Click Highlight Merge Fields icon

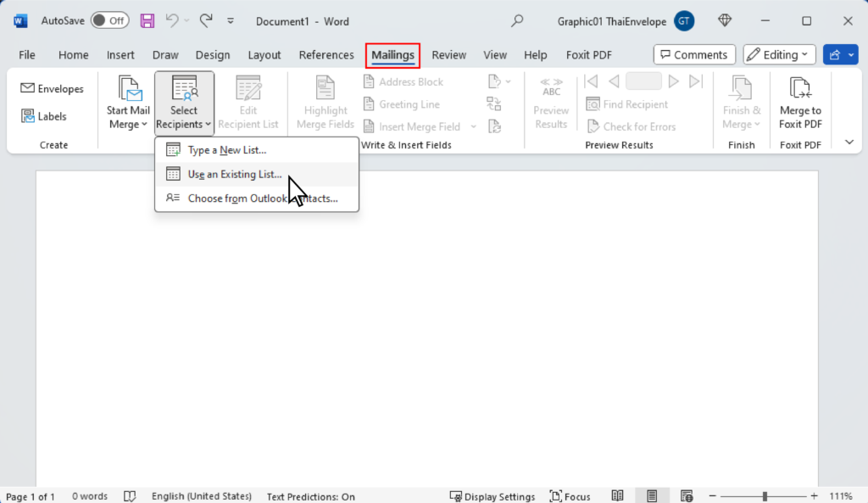(x=325, y=87)
